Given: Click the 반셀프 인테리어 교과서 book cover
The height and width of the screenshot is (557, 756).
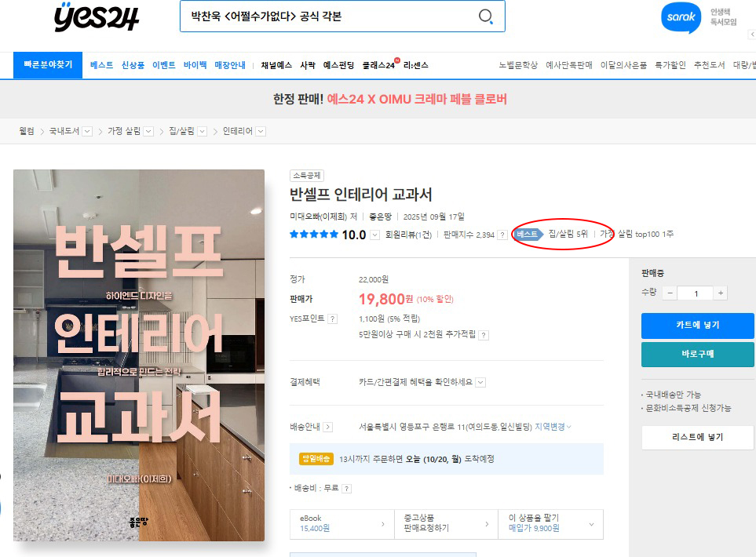Looking at the screenshot, I should tap(139, 355).
